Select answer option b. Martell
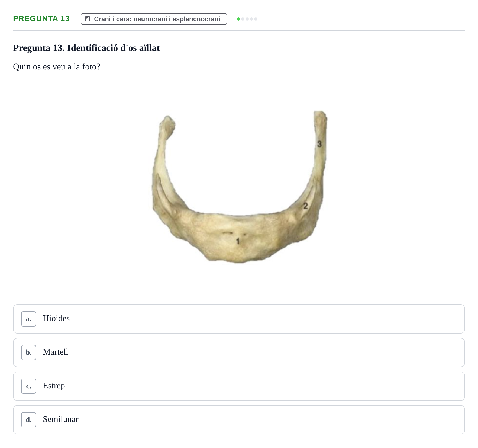 click(239, 352)
